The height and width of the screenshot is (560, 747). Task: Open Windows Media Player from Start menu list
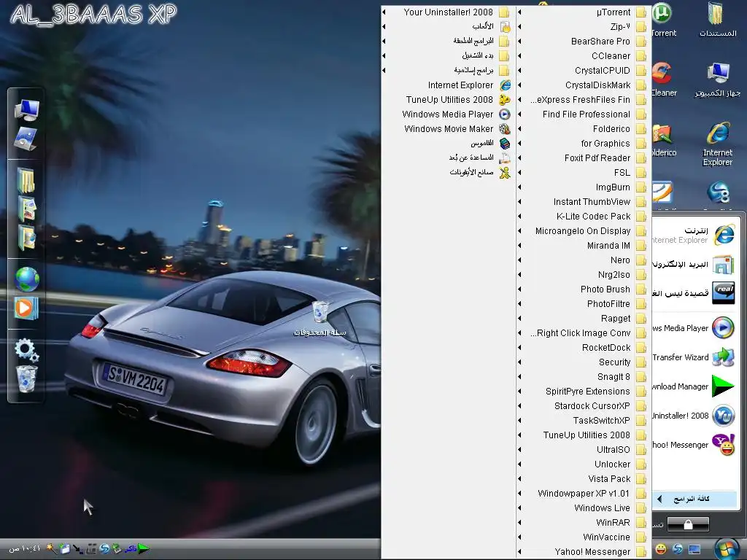[x=693, y=327]
